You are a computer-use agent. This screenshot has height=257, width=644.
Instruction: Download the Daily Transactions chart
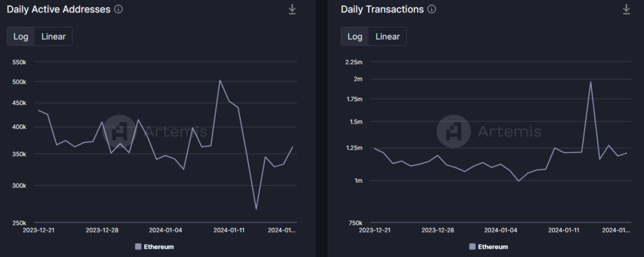click(626, 9)
